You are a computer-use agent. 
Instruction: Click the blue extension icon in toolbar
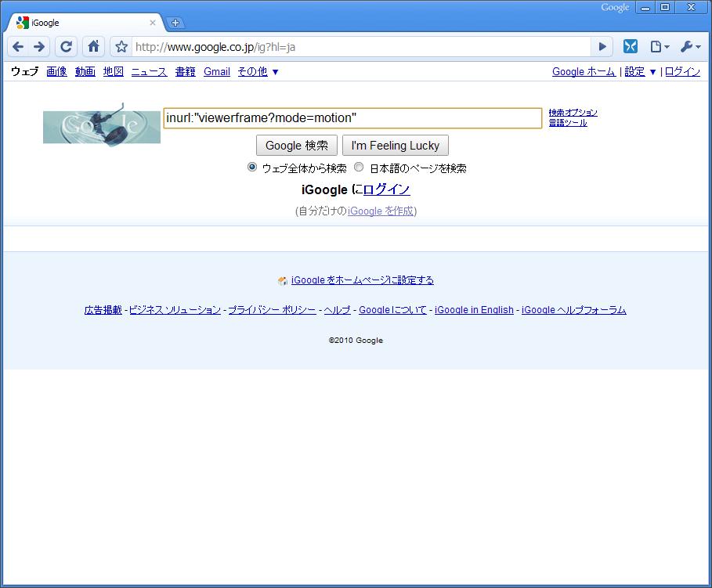coord(631,46)
